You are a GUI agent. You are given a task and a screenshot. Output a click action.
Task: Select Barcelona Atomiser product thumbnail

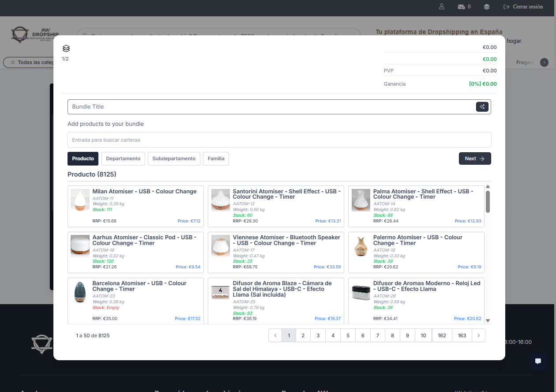[x=80, y=292]
